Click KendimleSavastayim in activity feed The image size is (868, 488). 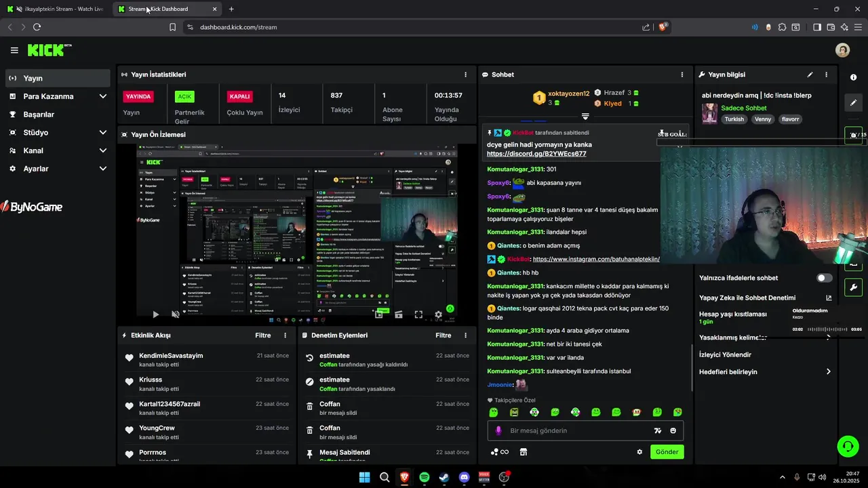point(171,356)
